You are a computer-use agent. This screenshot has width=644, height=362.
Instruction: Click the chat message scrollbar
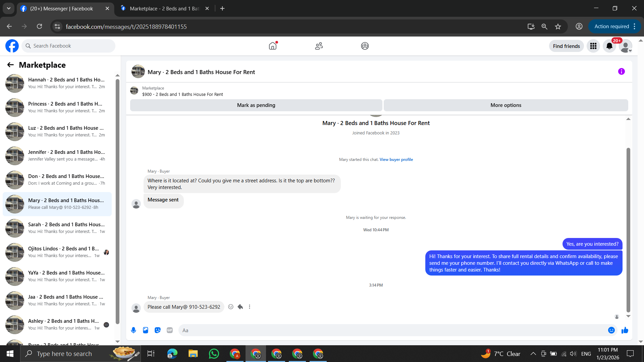click(x=628, y=230)
